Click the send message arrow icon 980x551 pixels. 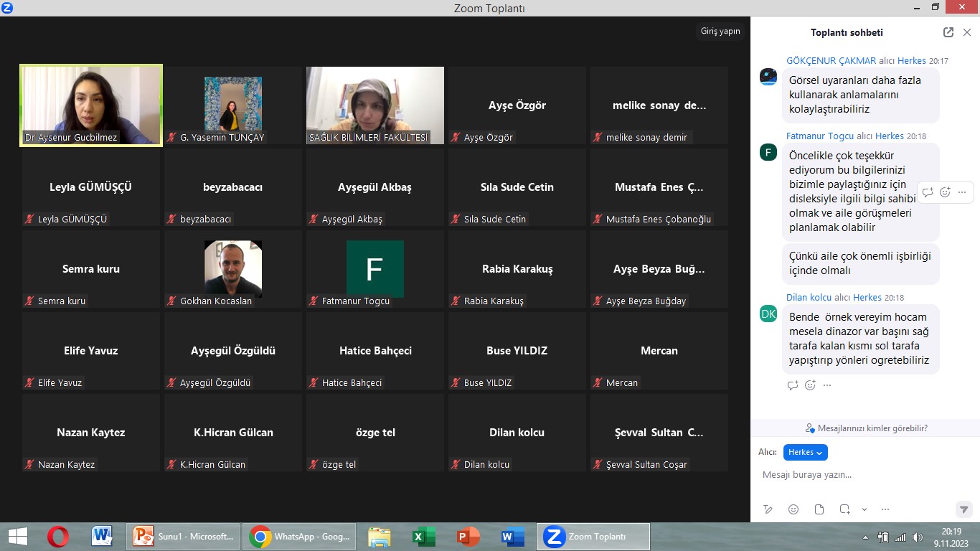[964, 509]
